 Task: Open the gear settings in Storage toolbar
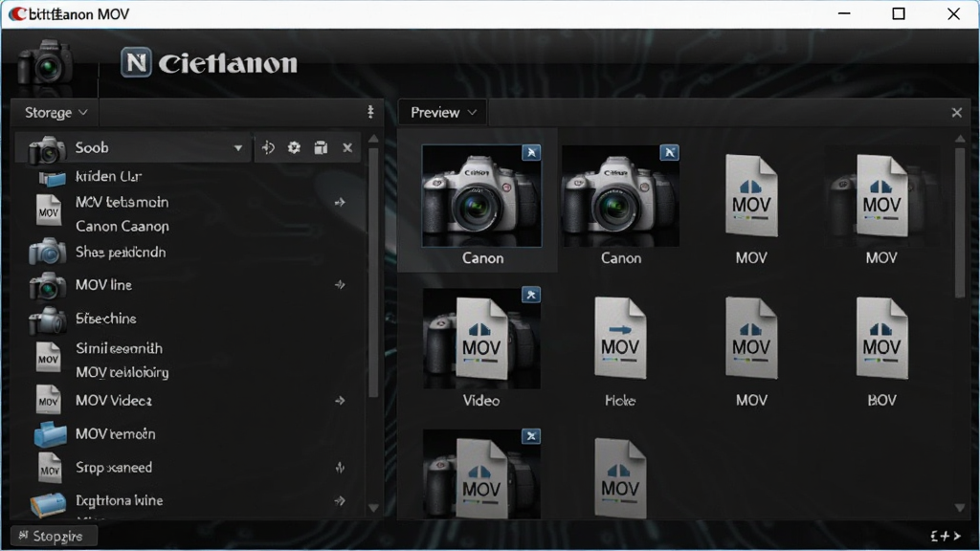pyautogui.click(x=294, y=147)
